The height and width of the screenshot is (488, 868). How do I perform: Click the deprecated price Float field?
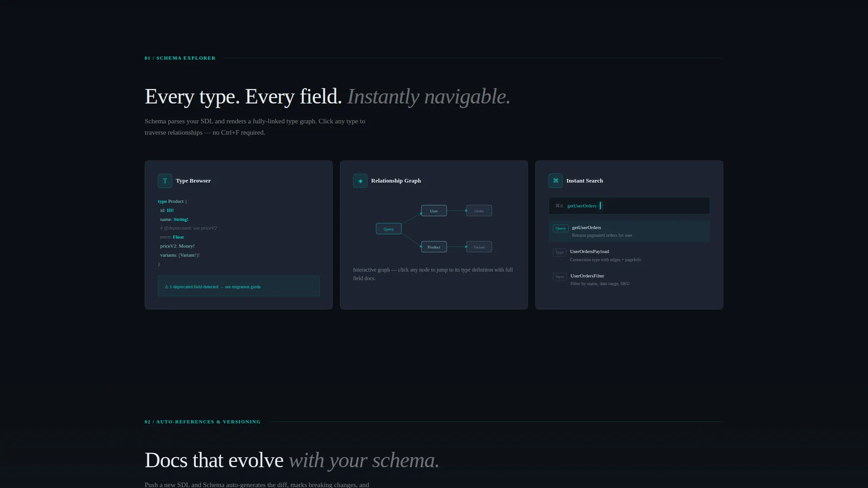tap(172, 237)
